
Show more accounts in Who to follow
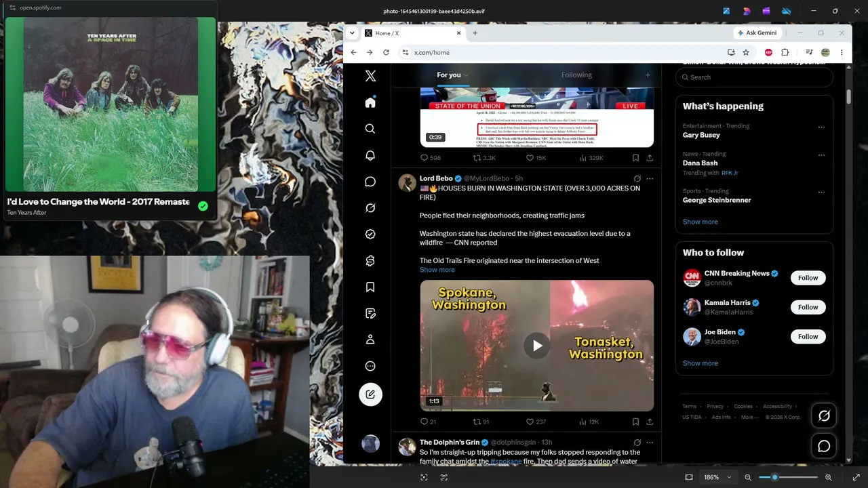pyautogui.click(x=700, y=363)
